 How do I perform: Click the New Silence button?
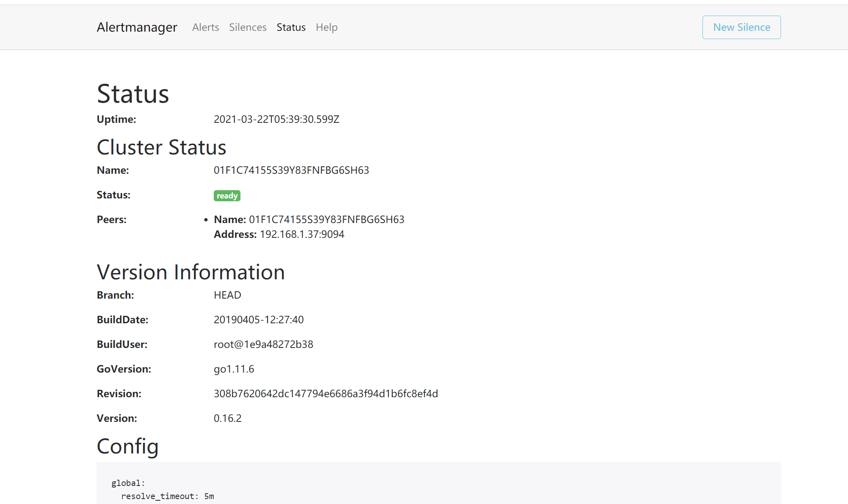[x=742, y=27]
